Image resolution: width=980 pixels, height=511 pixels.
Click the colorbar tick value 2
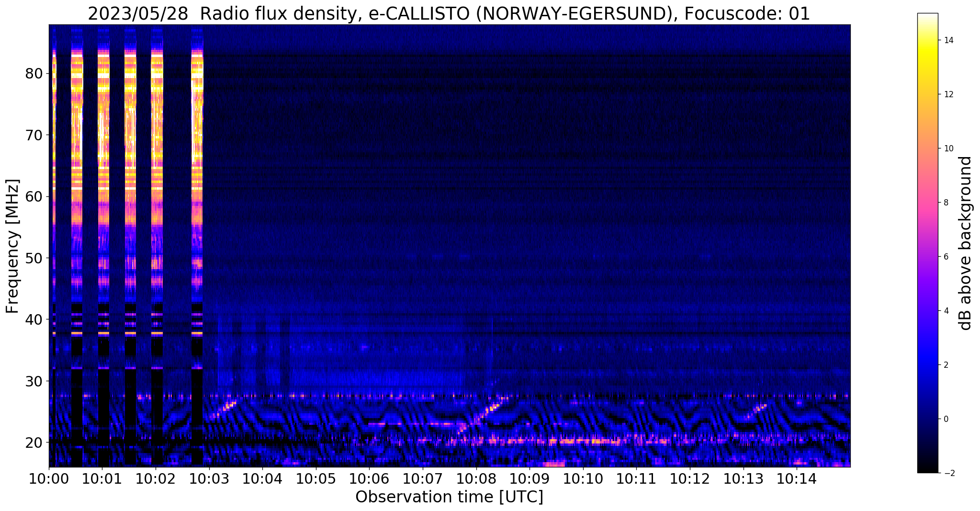coord(946,365)
